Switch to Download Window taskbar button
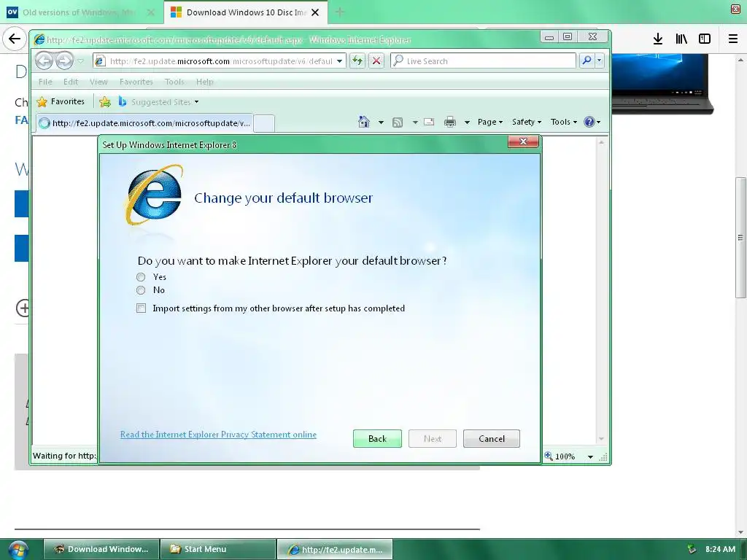The width and height of the screenshot is (747, 560). click(x=101, y=549)
